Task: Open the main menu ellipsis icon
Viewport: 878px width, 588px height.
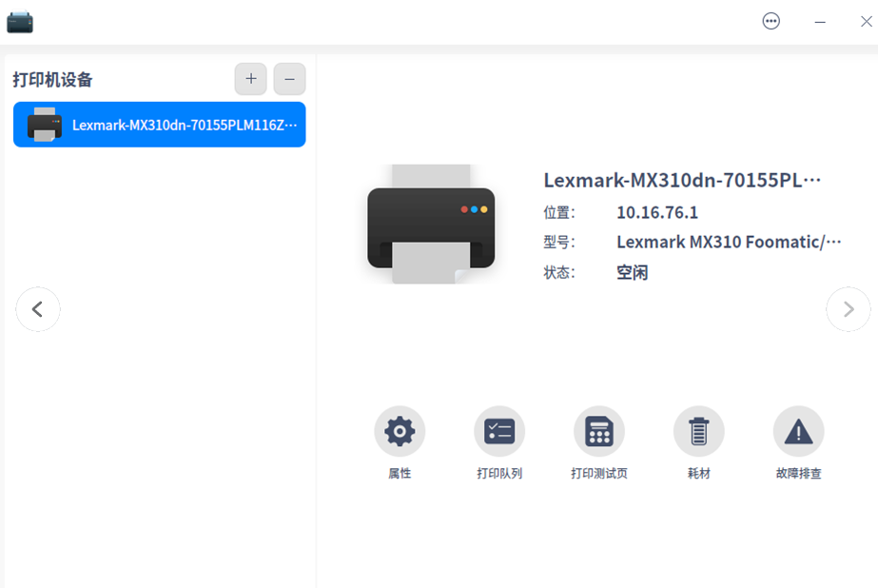Action: pos(771,21)
